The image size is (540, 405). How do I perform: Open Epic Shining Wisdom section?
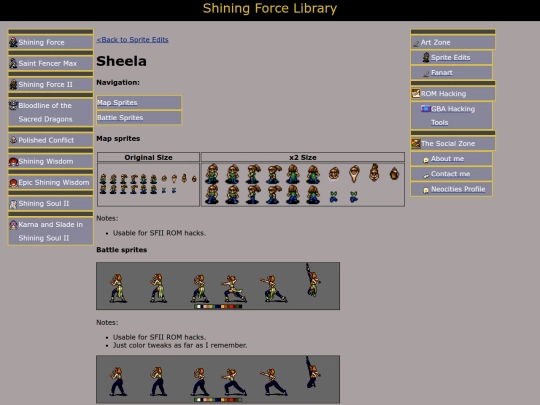tap(54, 182)
